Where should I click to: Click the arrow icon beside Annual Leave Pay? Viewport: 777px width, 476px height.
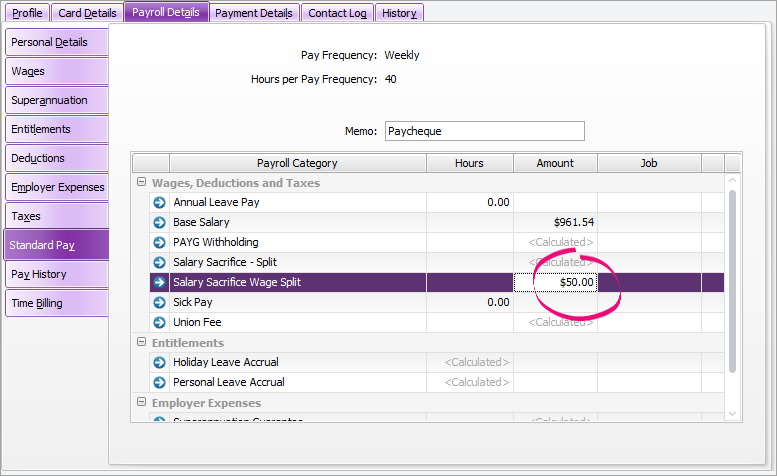(159, 202)
